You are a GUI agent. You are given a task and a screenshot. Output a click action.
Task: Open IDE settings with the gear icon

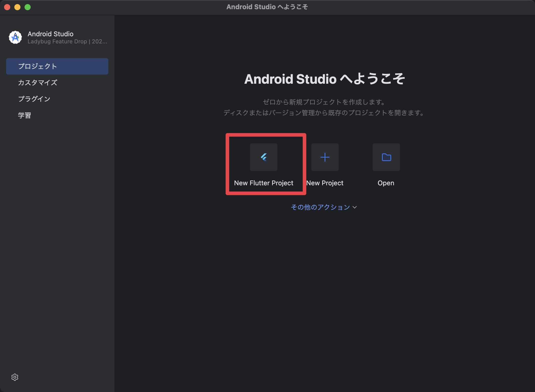pyautogui.click(x=15, y=377)
